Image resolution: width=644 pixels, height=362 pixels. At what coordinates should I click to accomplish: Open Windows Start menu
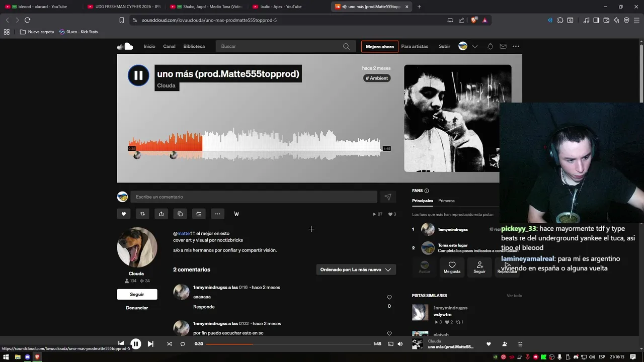point(7,357)
